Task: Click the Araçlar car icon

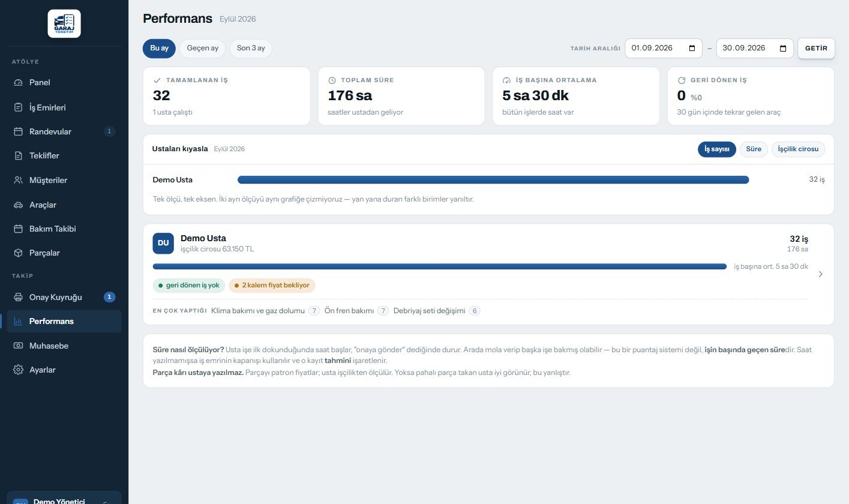Action: coord(18,205)
